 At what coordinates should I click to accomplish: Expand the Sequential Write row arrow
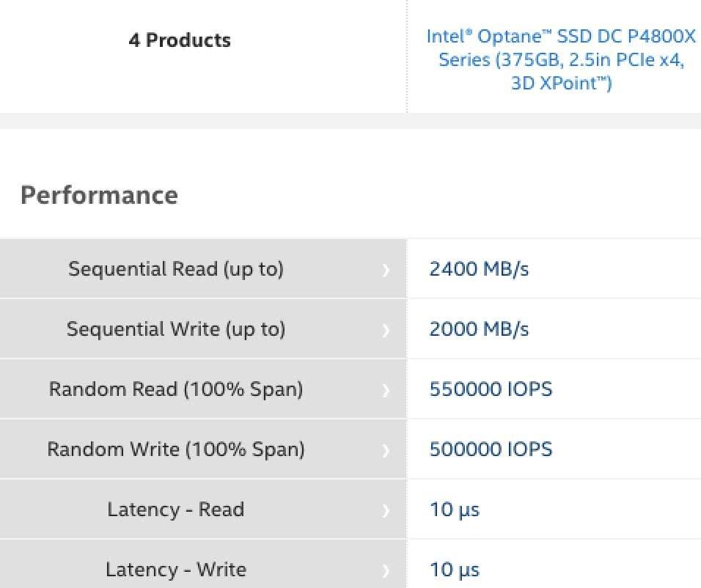(x=386, y=330)
